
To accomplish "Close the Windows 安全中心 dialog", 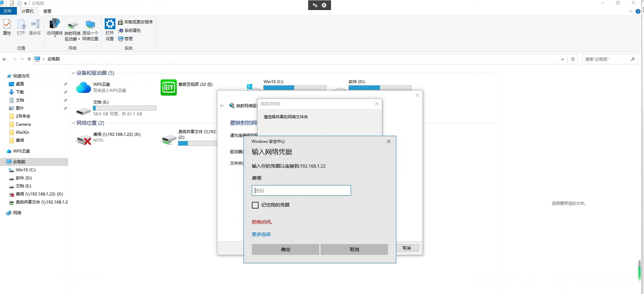I will tap(389, 141).
